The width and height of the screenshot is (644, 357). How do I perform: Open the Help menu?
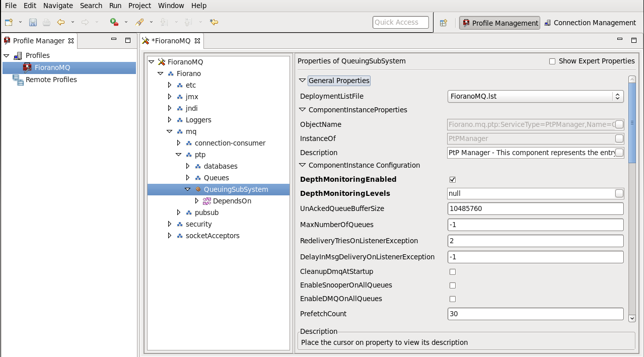(199, 6)
